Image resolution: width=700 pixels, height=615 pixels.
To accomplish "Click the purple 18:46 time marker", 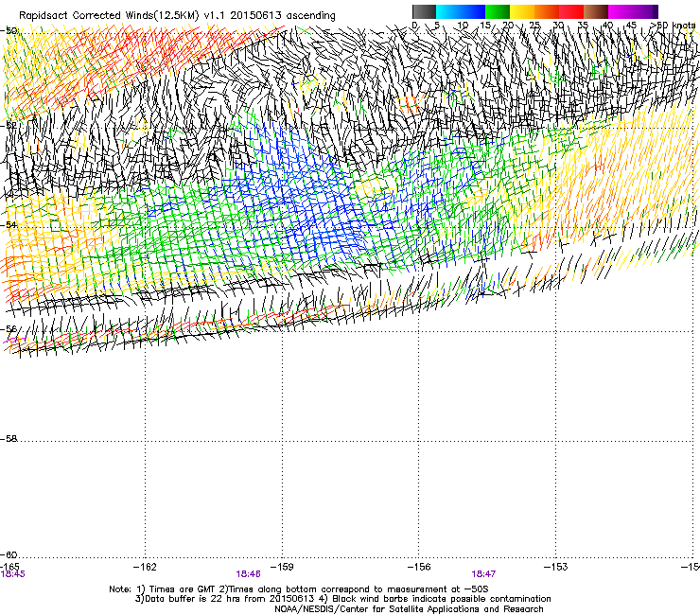I will coord(248,574).
